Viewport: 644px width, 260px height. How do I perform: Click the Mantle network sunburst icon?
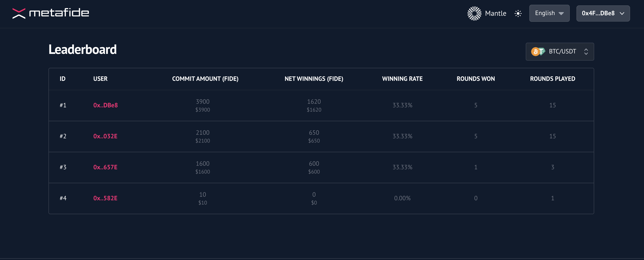474,13
